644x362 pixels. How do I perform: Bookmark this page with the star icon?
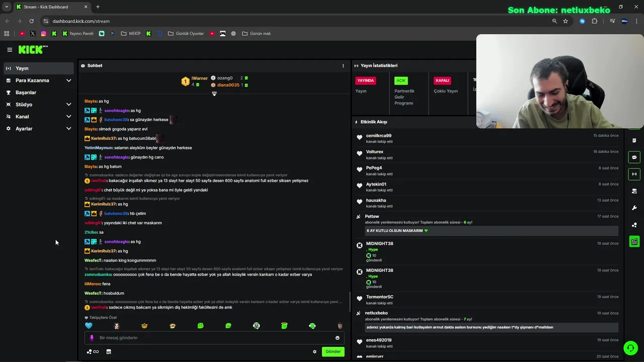tap(566, 21)
